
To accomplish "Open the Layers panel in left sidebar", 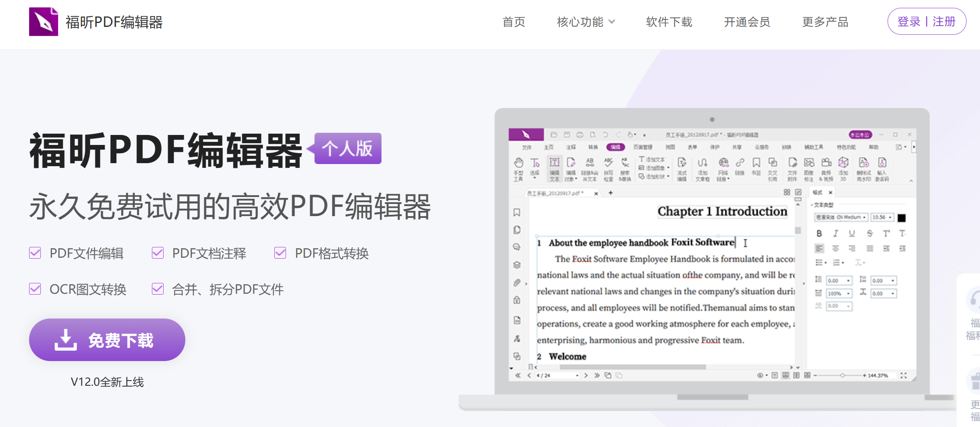I will click(x=516, y=265).
